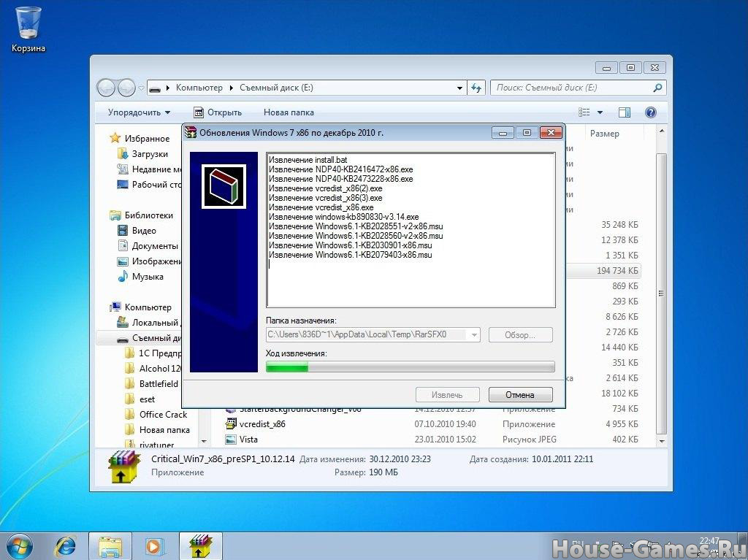Open the Документы library

(148, 245)
